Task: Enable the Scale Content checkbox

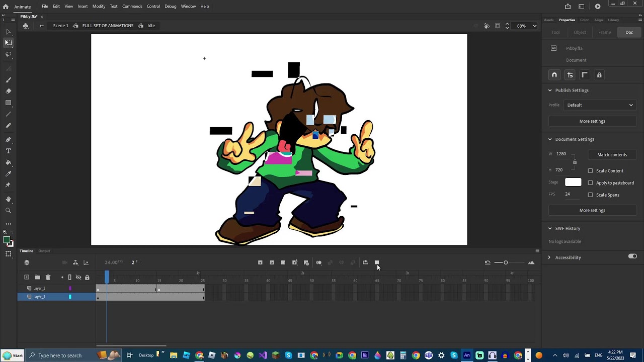Action: tap(591, 171)
